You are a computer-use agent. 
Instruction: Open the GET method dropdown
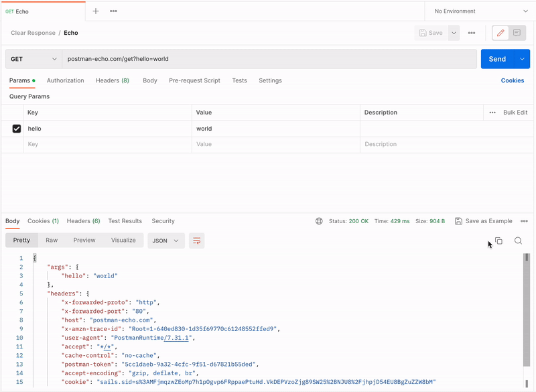coord(33,59)
